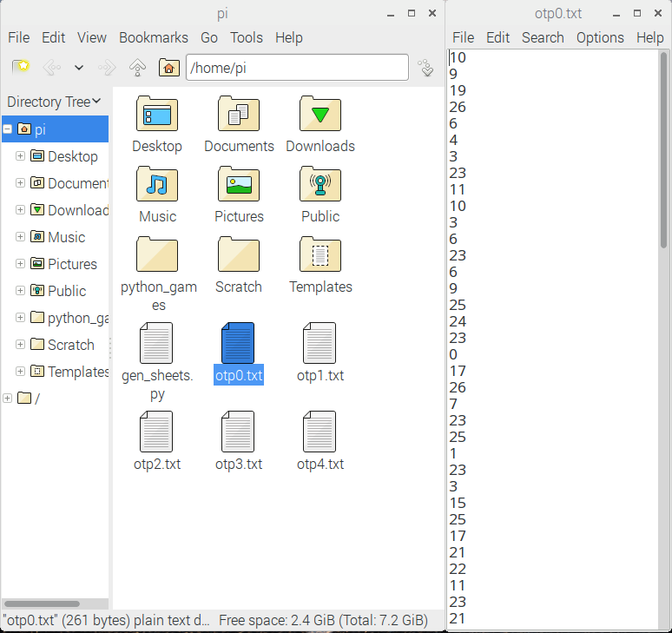This screenshot has width=672, height=633.
Task: Open the history dropdown arrow in toolbar
Action: [x=79, y=67]
